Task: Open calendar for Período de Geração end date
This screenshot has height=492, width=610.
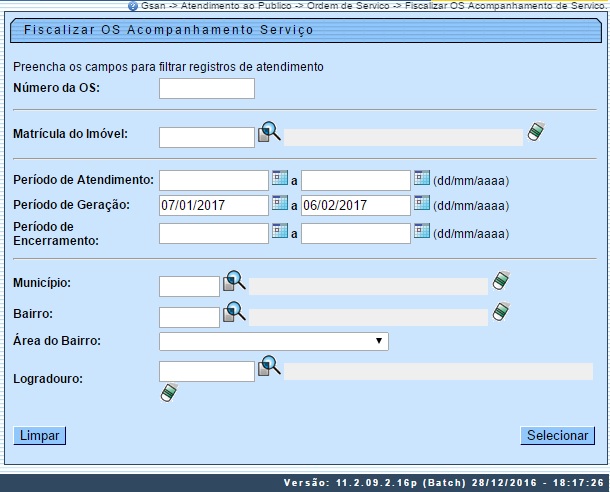Action: tap(422, 203)
